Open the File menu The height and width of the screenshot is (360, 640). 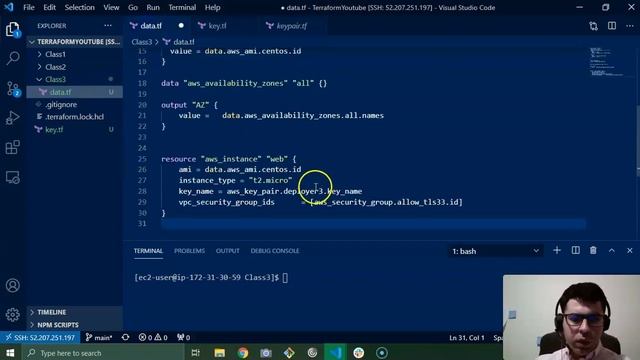pos(29,8)
